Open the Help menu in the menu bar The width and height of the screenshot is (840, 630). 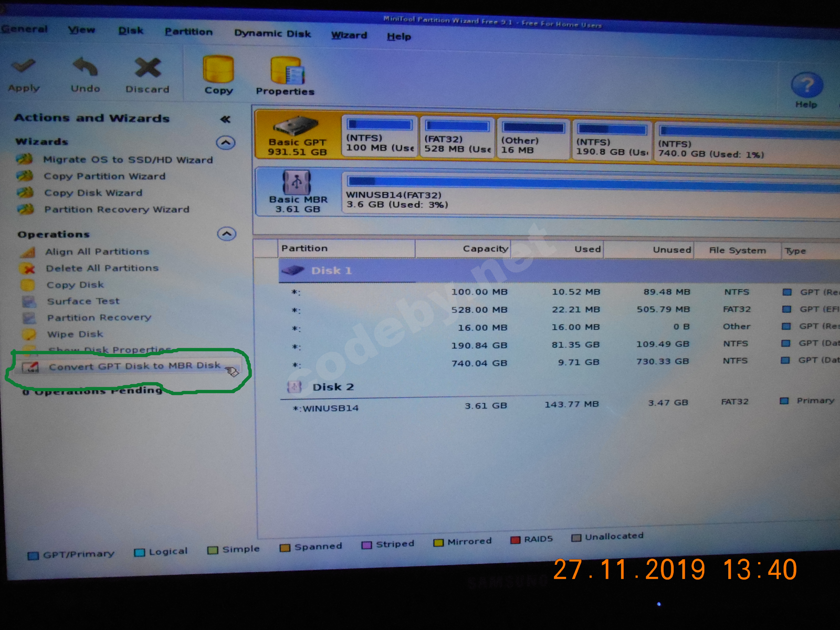coord(399,36)
